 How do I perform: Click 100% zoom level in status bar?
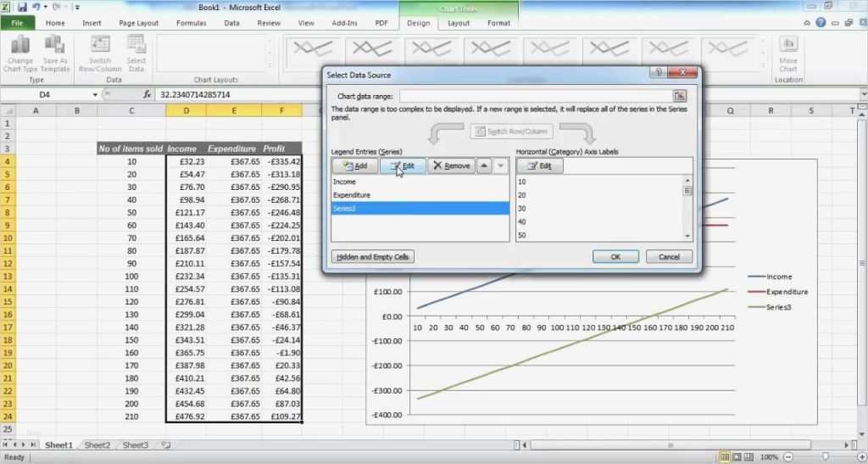769,457
